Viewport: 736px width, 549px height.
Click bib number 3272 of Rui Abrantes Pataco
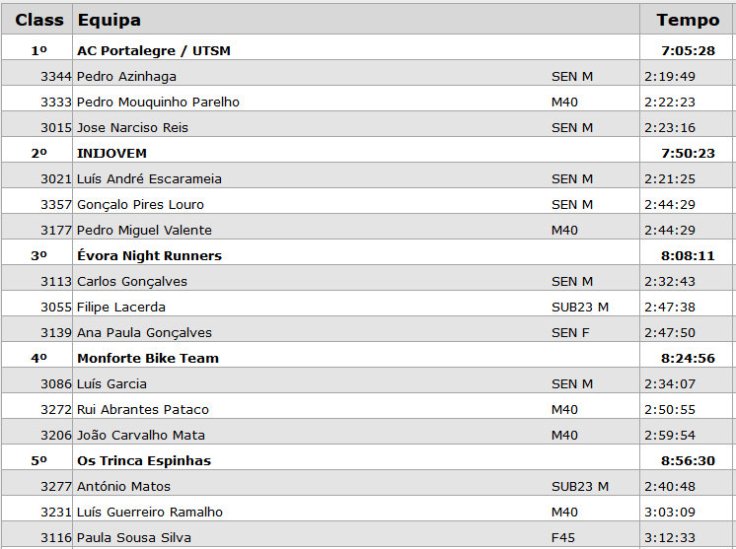55,409
